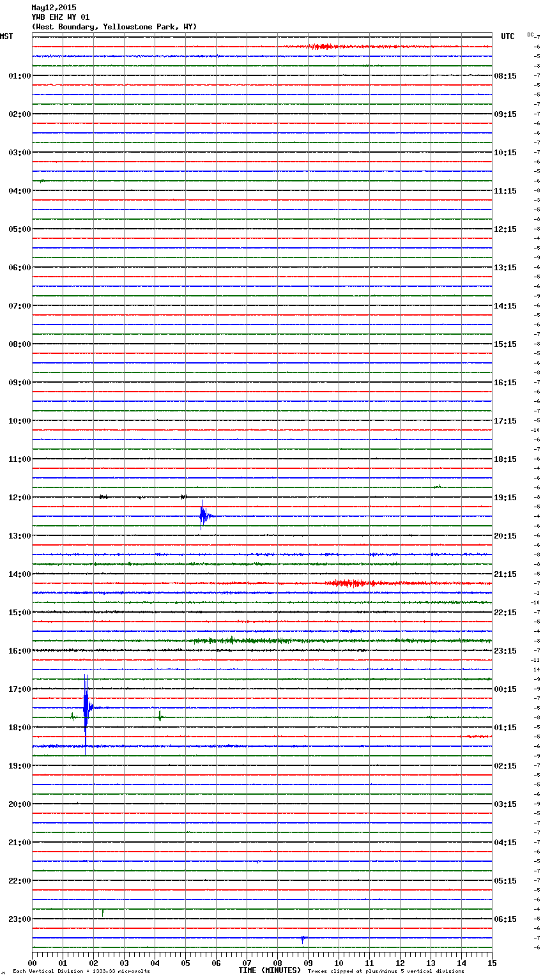Screen dimensions: 543x980
Task: Select the 22:00 MST hour label
Action: click(x=19, y=881)
